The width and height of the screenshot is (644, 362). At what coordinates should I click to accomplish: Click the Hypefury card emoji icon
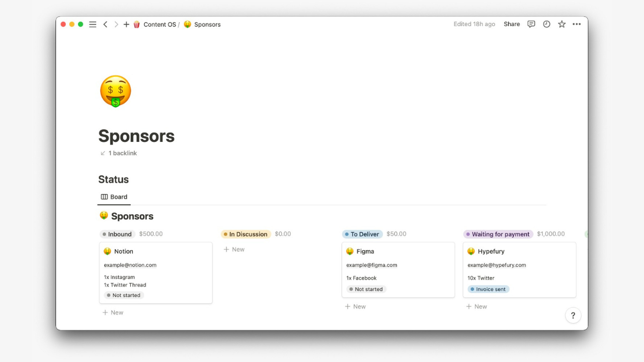[x=471, y=251]
